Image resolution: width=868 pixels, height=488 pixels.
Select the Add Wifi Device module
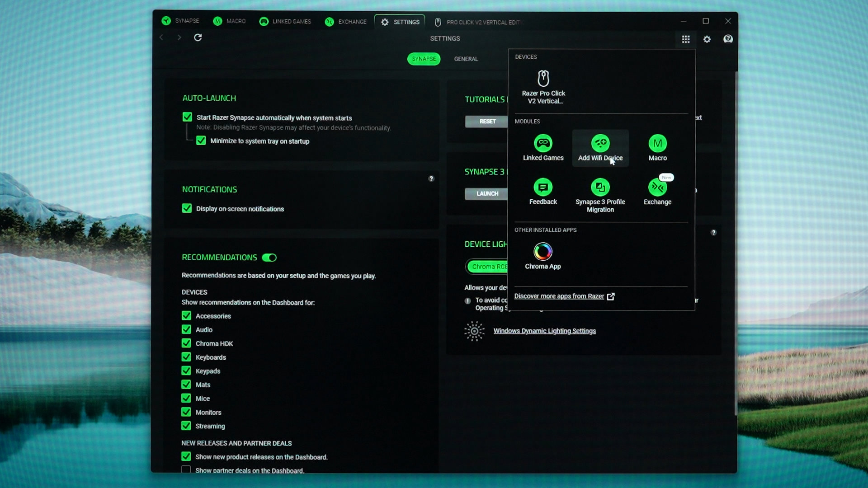pyautogui.click(x=600, y=148)
